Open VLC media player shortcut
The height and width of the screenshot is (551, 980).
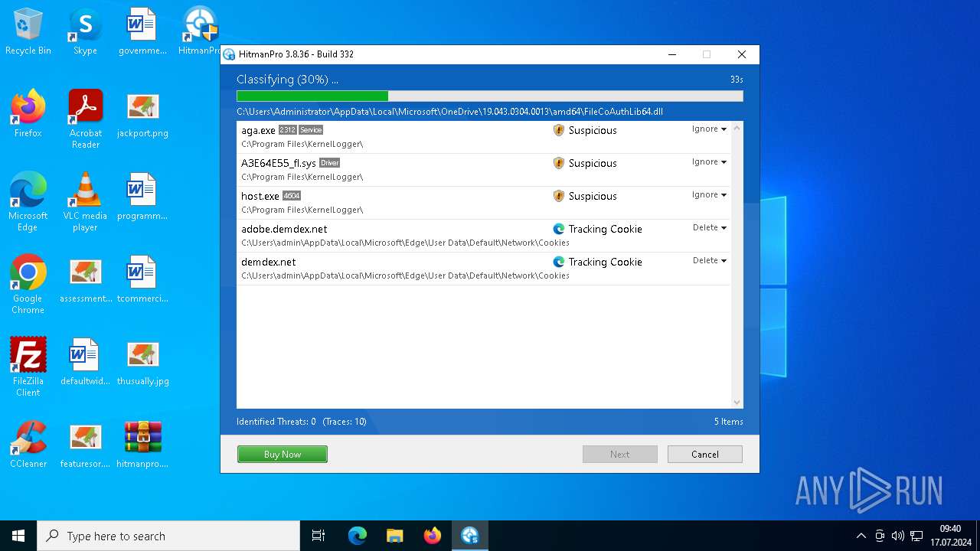pyautogui.click(x=85, y=202)
